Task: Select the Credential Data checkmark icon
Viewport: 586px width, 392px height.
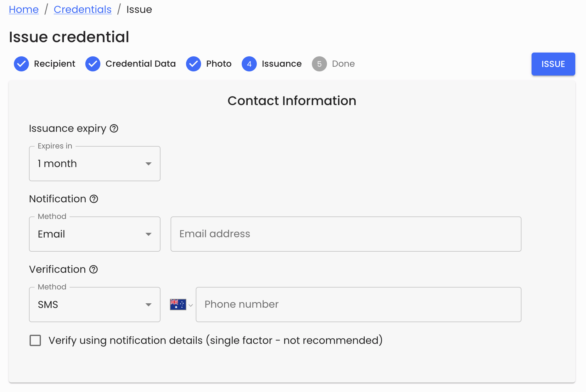Action: tap(93, 64)
